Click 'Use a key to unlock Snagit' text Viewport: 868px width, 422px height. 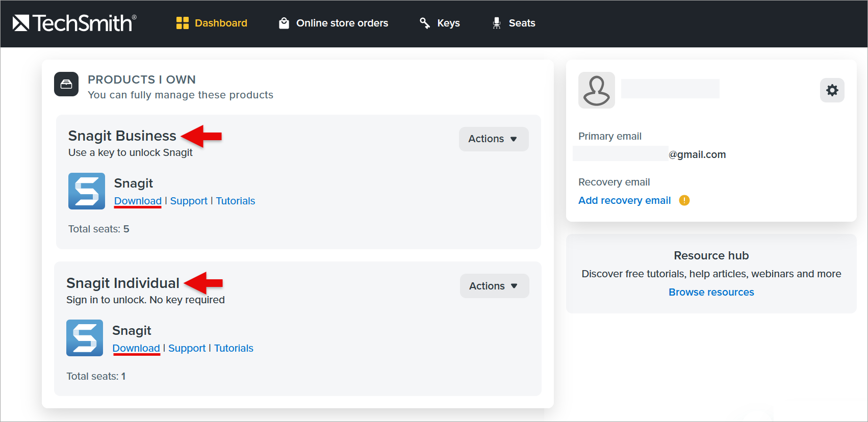coord(131,152)
